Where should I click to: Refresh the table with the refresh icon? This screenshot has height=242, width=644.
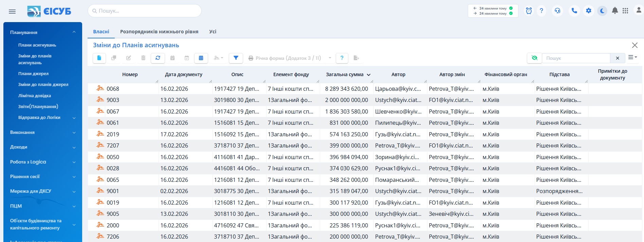pos(158,58)
